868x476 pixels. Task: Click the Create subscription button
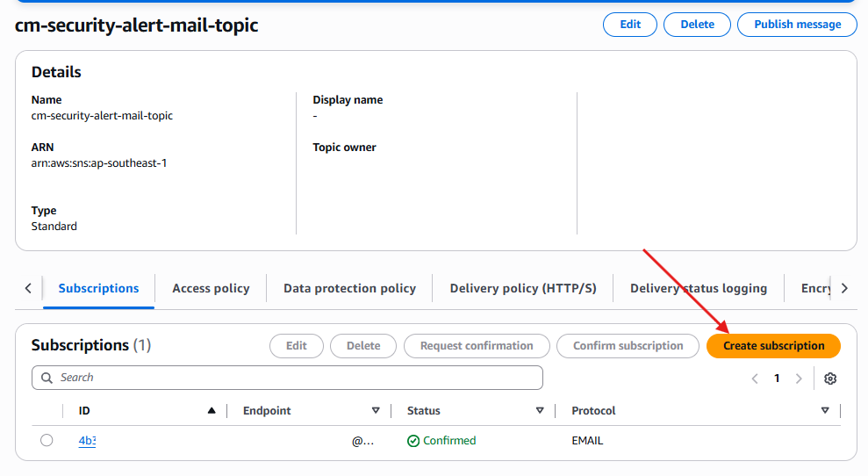coord(773,346)
